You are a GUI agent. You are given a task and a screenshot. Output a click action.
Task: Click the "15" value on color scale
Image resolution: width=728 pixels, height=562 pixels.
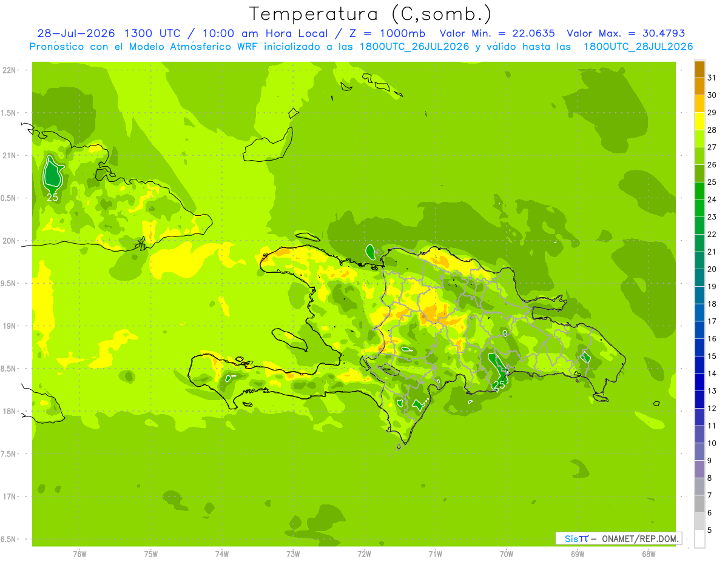pos(712,356)
